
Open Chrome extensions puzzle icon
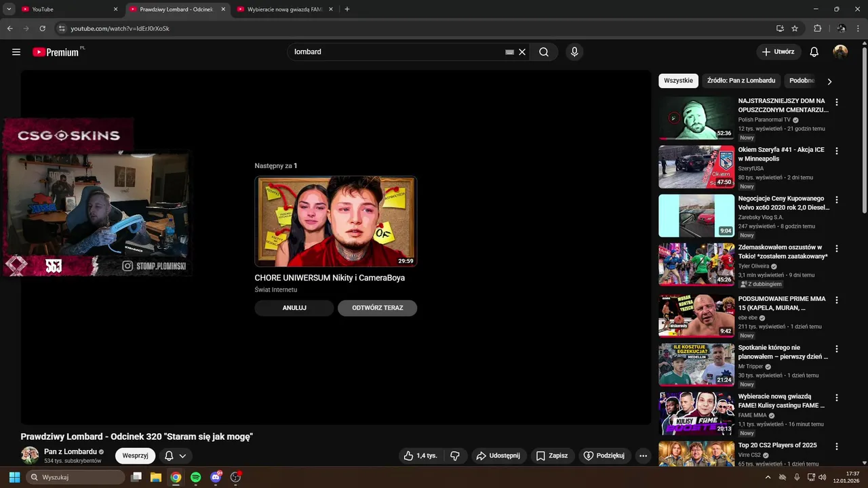pyautogui.click(x=817, y=28)
